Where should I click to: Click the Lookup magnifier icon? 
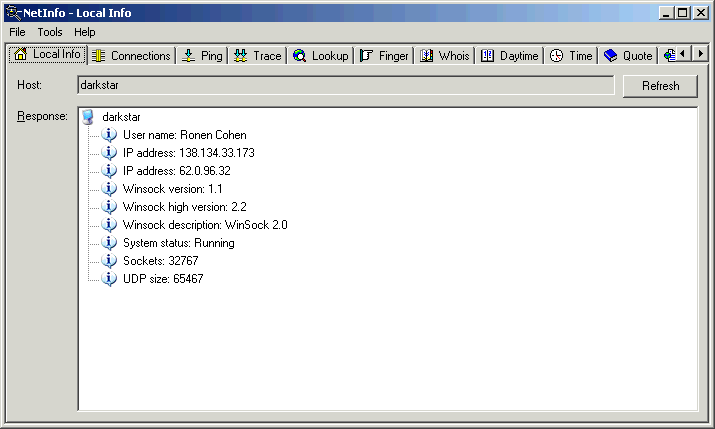click(299, 56)
